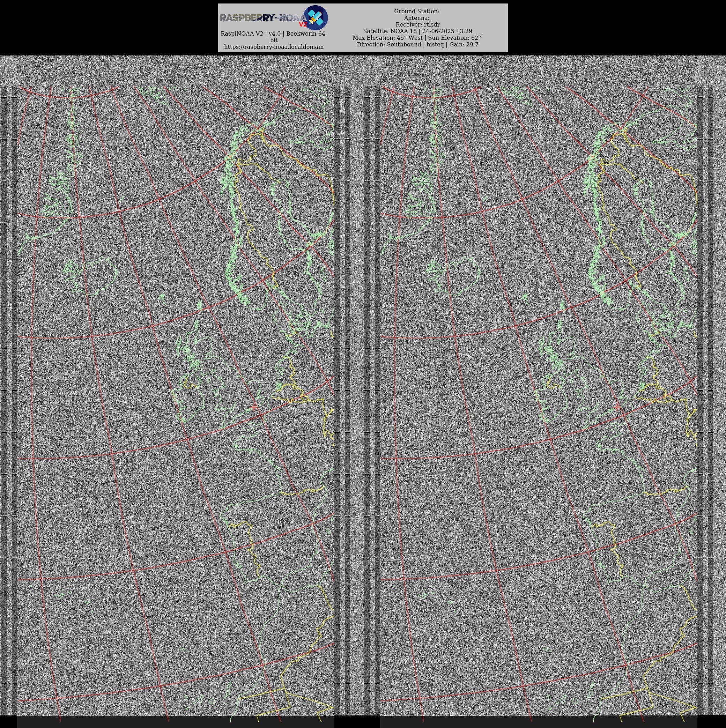Viewport: 726px width, 728px height.
Task: Click Iceland outline in left channel image
Action: [x=90, y=275]
